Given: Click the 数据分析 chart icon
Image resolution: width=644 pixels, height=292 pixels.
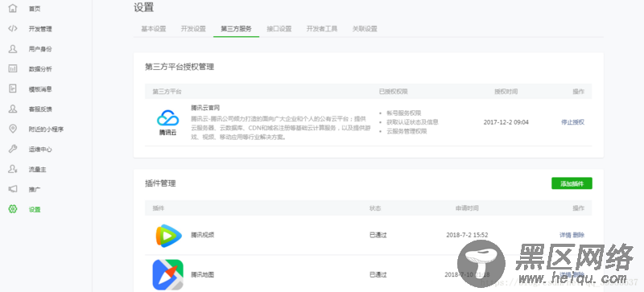Looking at the screenshot, I should [13, 68].
